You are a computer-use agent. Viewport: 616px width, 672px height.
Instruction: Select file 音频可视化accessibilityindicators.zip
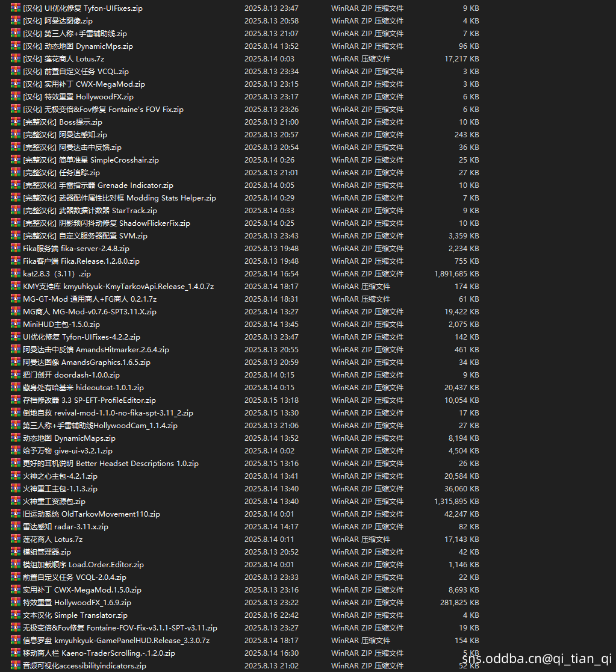coord(84,665)
